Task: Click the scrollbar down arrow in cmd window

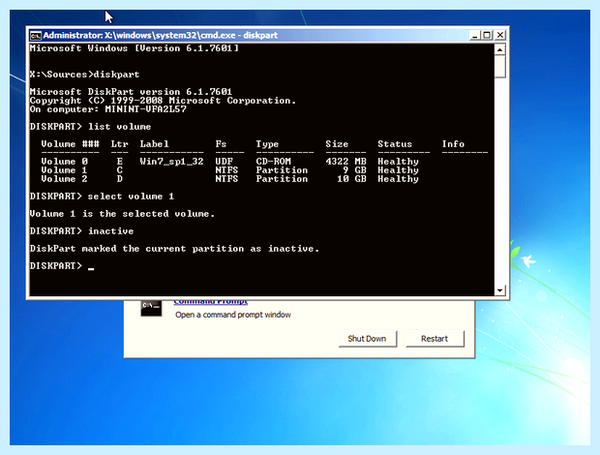Action: [x=500, y=290]
